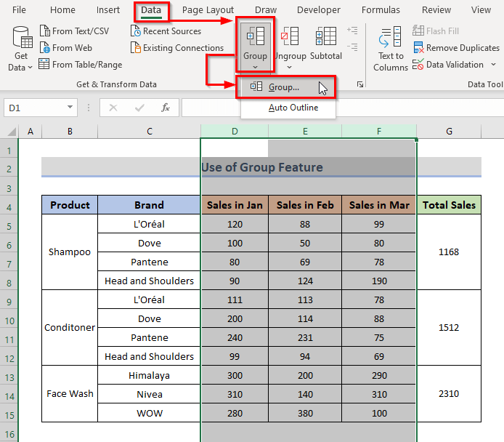Click the Remove Duplicates icon
The width and height of the screenshot is (504, 442).
click(418, 47)
